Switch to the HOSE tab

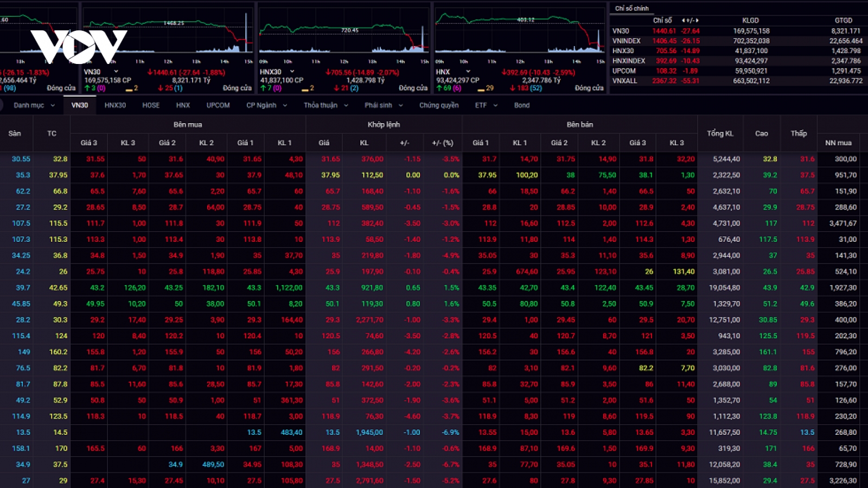click(x=151, y=105)
